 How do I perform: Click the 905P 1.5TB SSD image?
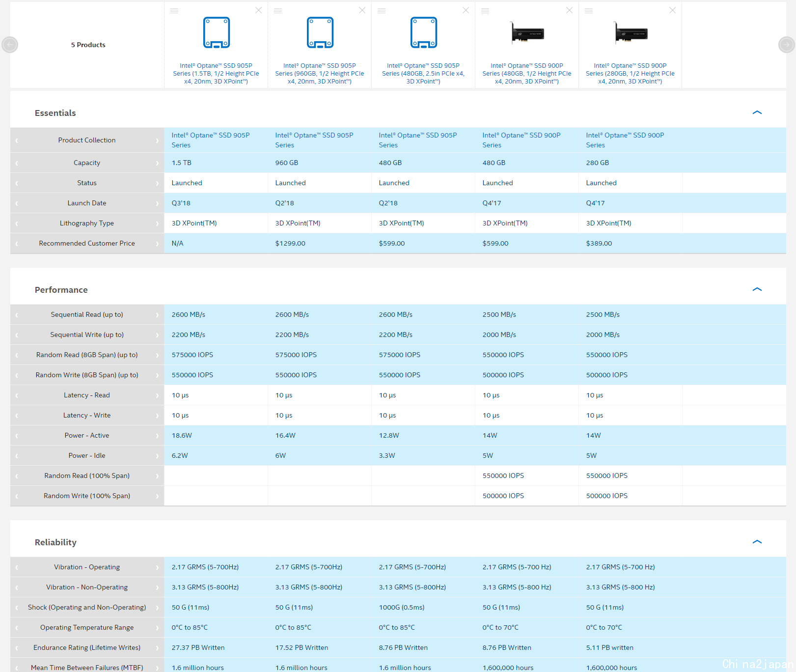tap(217, 32)
